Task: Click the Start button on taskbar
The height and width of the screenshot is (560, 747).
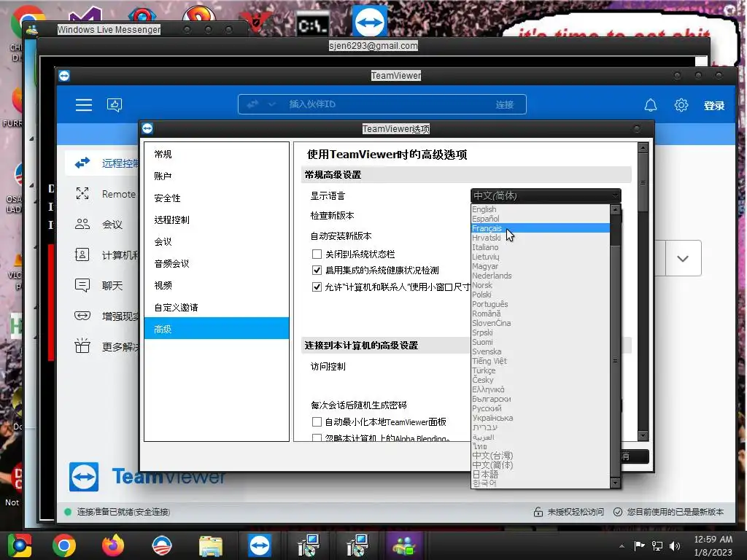Action: click(19, 545)
